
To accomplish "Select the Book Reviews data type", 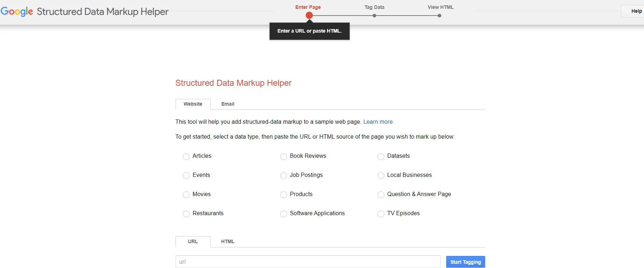I will coord(283,156).
